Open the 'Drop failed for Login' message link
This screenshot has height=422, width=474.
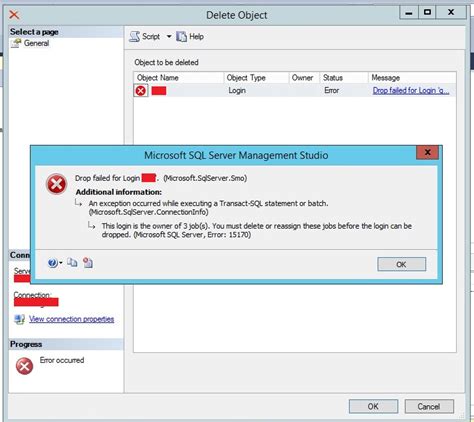tap(411, 90)
